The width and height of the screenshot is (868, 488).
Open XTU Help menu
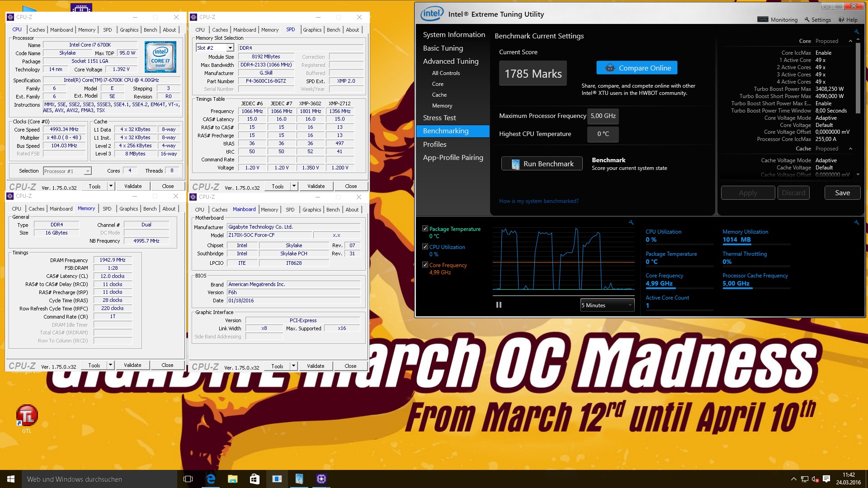848,19
